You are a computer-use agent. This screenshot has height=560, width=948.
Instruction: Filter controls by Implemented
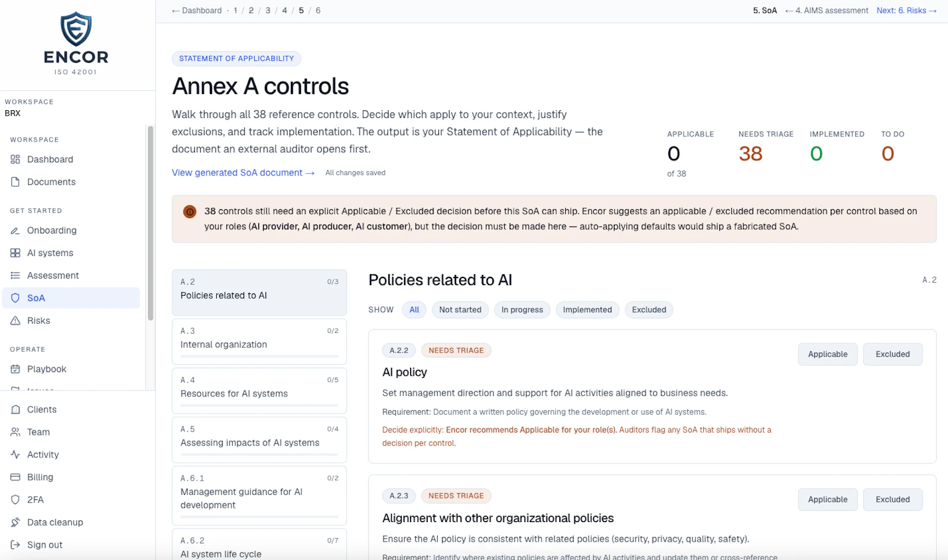point(587,310)
